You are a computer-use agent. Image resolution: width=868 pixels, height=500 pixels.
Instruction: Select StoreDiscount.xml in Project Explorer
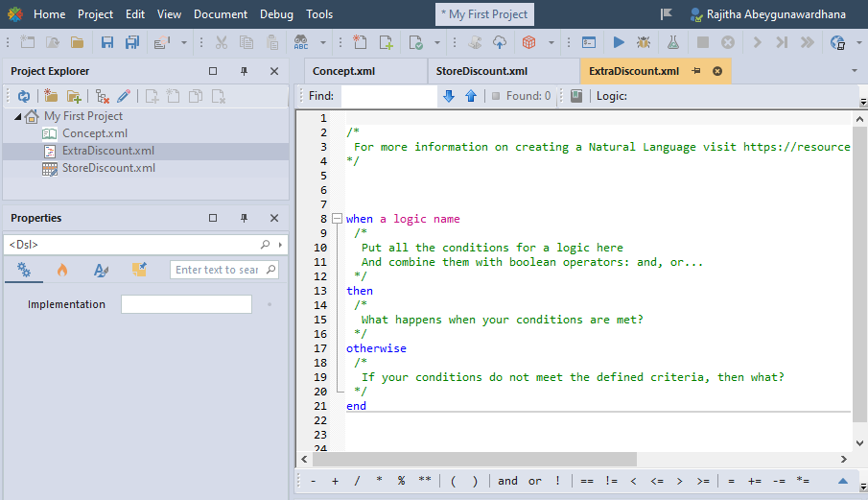108,168
